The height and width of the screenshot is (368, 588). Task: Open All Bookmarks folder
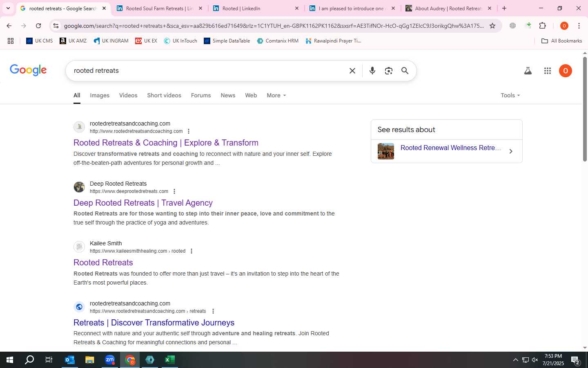pos(561,41)
